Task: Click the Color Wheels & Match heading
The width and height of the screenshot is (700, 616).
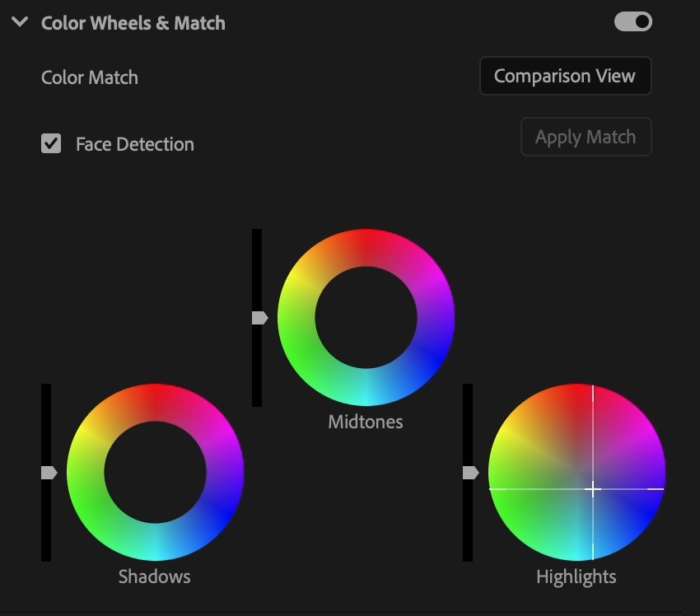Action: 133,23
